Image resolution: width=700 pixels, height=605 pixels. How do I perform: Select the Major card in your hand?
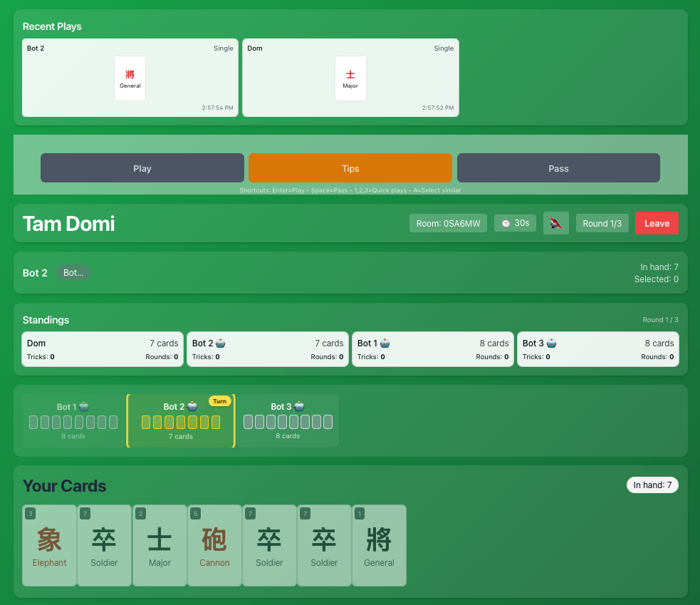coord(160,545)
